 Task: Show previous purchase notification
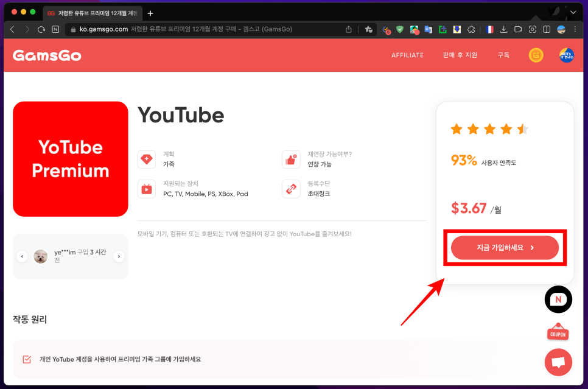(22, 256)
